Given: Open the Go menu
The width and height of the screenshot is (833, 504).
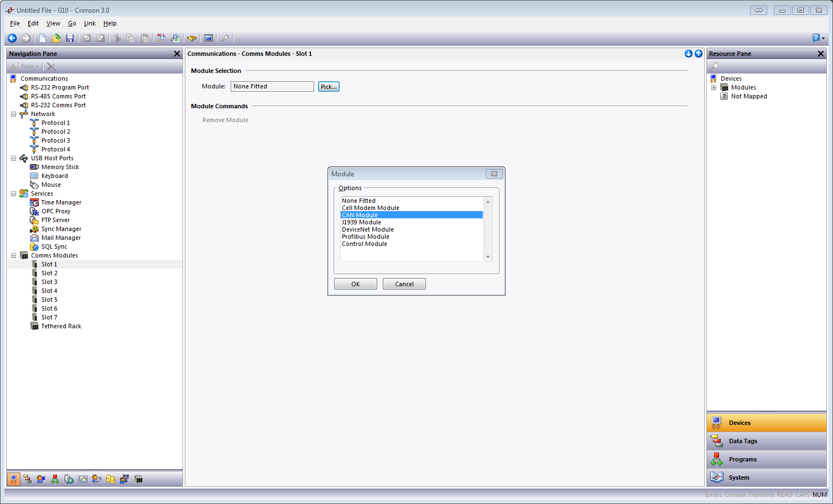Looking at the screenshot, I should click(72, 23).
